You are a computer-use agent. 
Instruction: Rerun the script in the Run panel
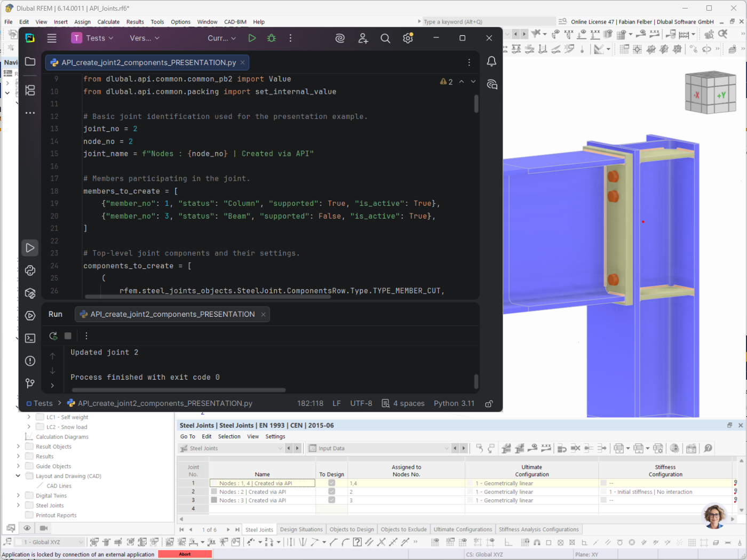click(53, 335)
